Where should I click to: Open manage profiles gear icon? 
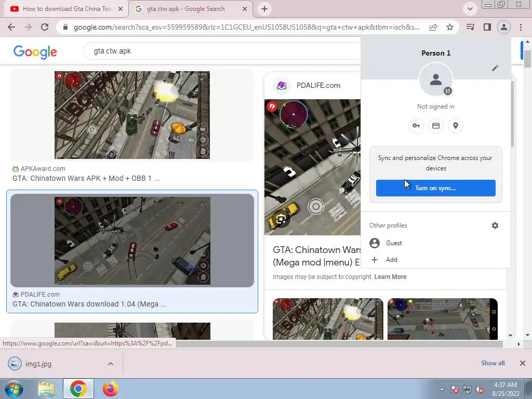(x=495, y=225)
